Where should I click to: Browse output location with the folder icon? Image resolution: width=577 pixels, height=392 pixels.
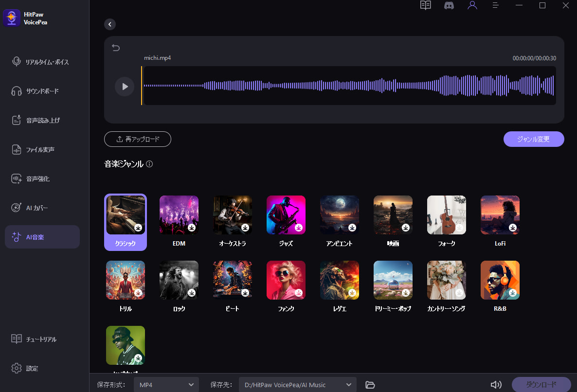click(x=370, y=384)
